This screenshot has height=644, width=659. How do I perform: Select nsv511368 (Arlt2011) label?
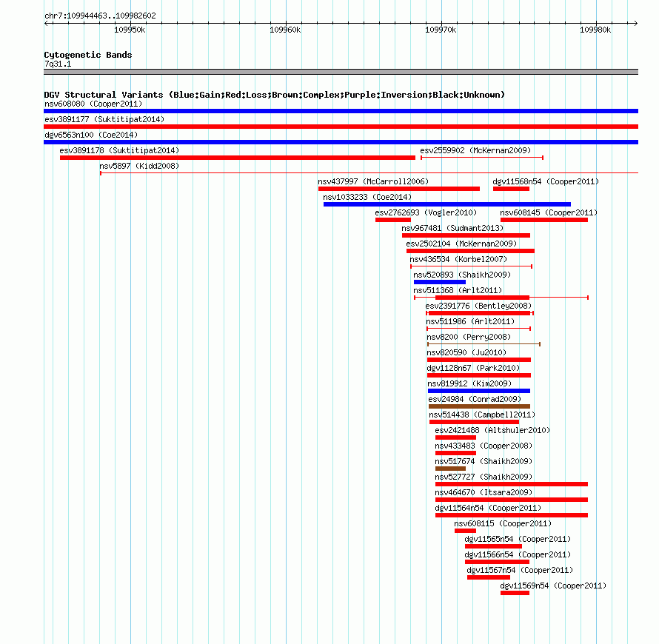click(x=458, y=290)
